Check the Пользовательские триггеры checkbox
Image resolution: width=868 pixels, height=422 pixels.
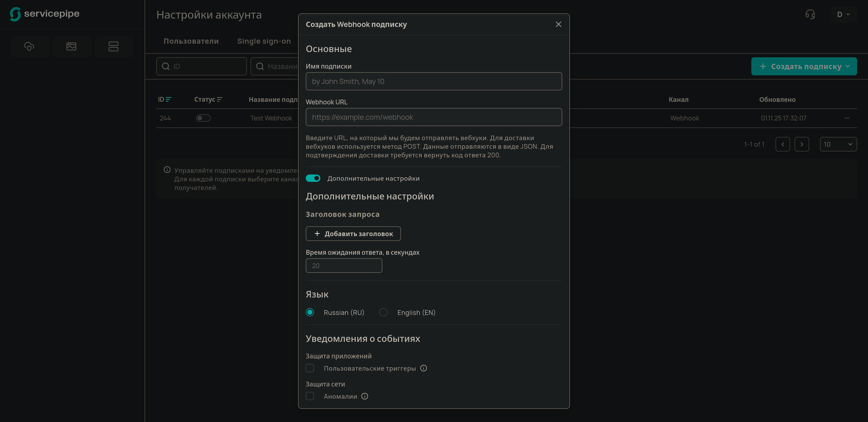[x=310, y=368]
